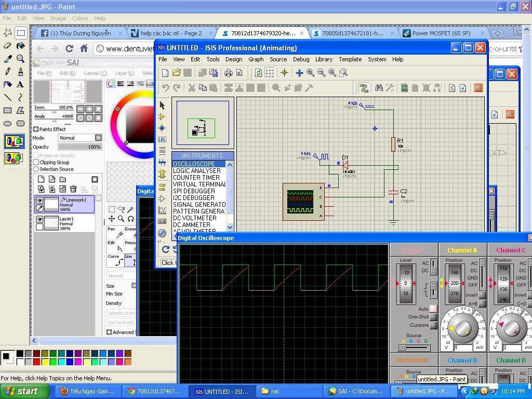The width and height of the screenshot is (532, 399).
Task: Open 'rac' folder taskbar button
Action: (289, 391)
